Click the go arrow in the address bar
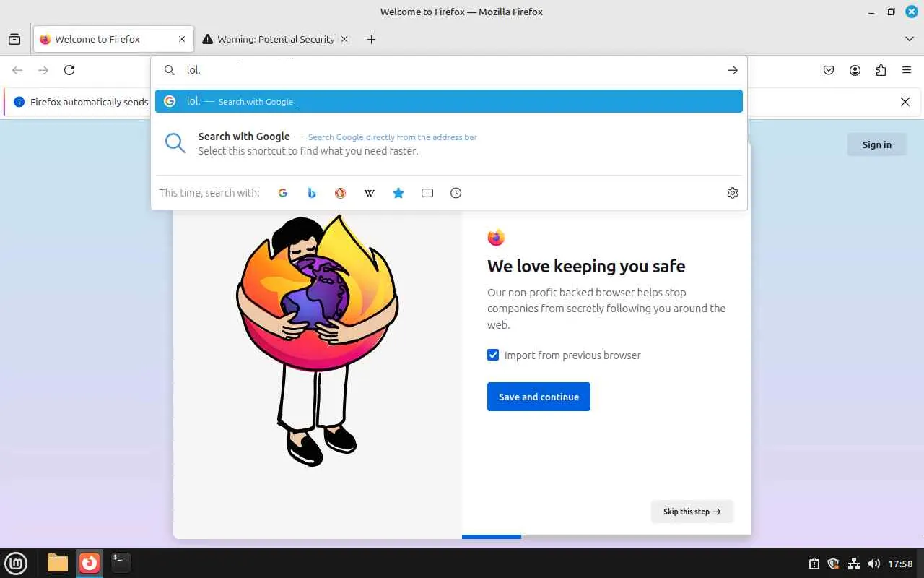 click(x=732, y=70)
